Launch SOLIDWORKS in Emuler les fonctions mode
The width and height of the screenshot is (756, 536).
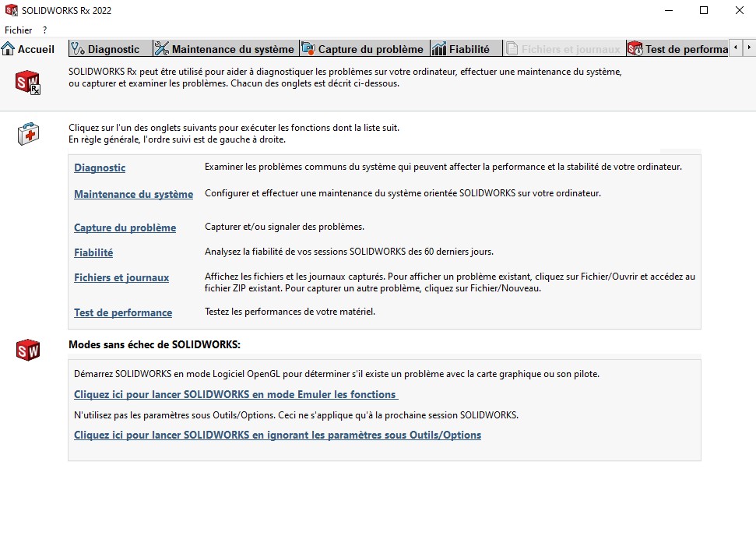235,394
